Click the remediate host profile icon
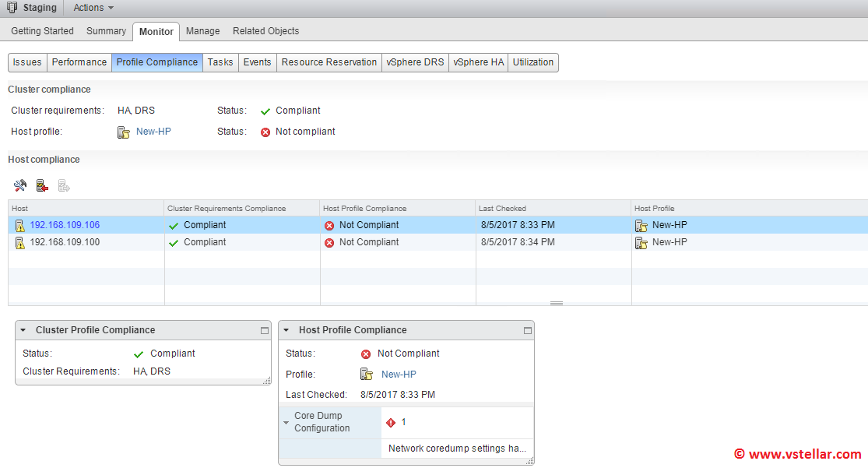 tap(42, 185)
